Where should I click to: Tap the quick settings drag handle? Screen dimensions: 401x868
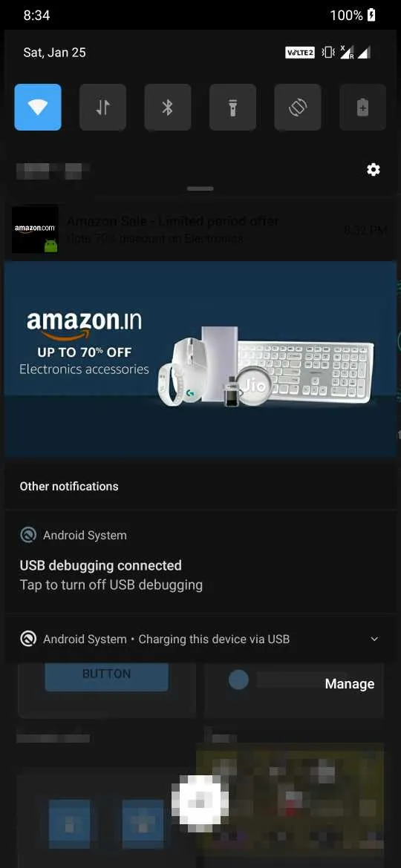click(x=200, y=188)
